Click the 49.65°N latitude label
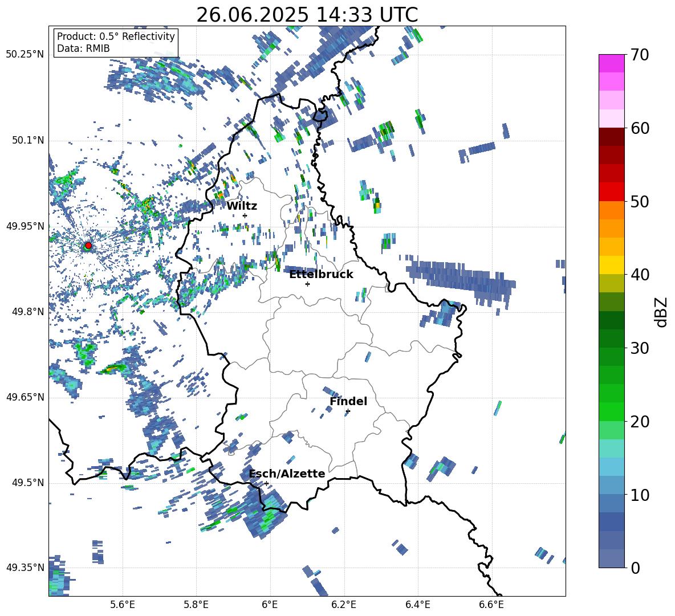This screenshot has height=616, width=675. tap(25, 397)
